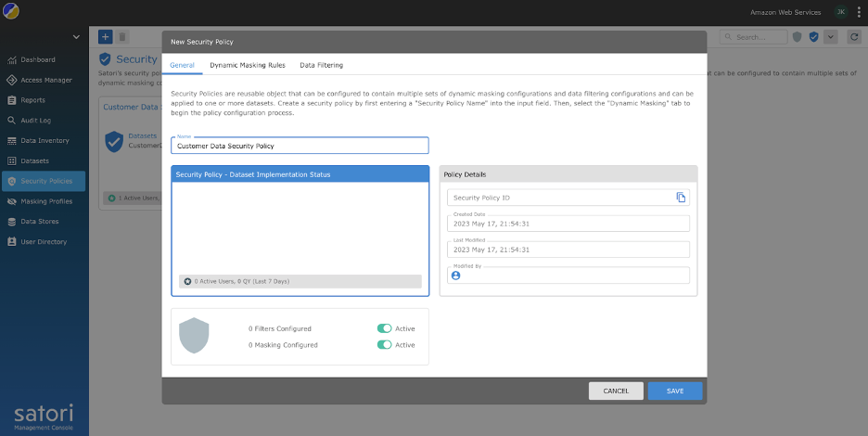This screenshot has height=436, width=868.
Task: Click the policy Name input field
Action: pyautogui.click(x=300, y=146)
